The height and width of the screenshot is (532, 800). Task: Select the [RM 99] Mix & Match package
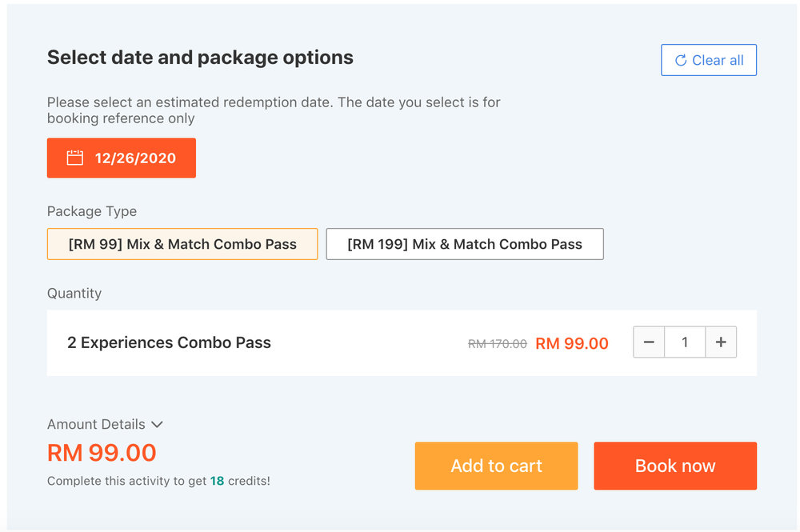coord(182,244)
